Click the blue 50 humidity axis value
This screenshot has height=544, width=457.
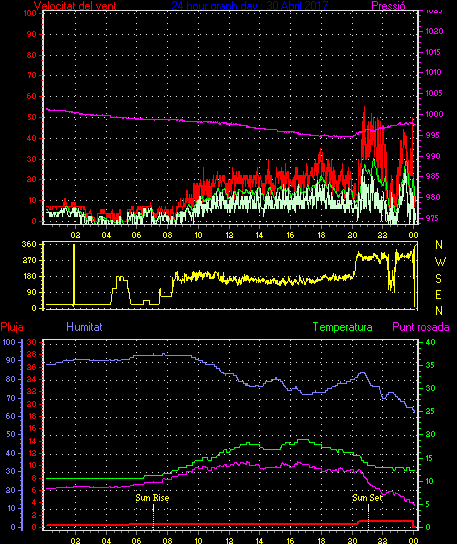pyautogui.click(x=11, y=434)
